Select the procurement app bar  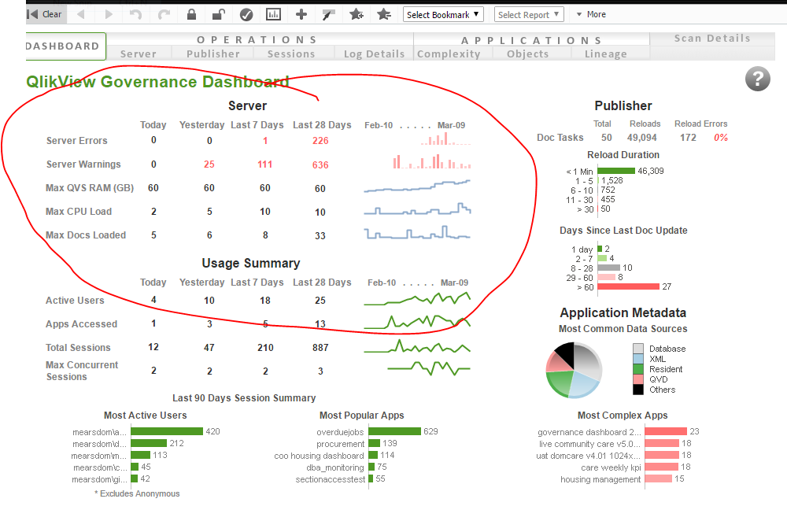tap(375, 443)
